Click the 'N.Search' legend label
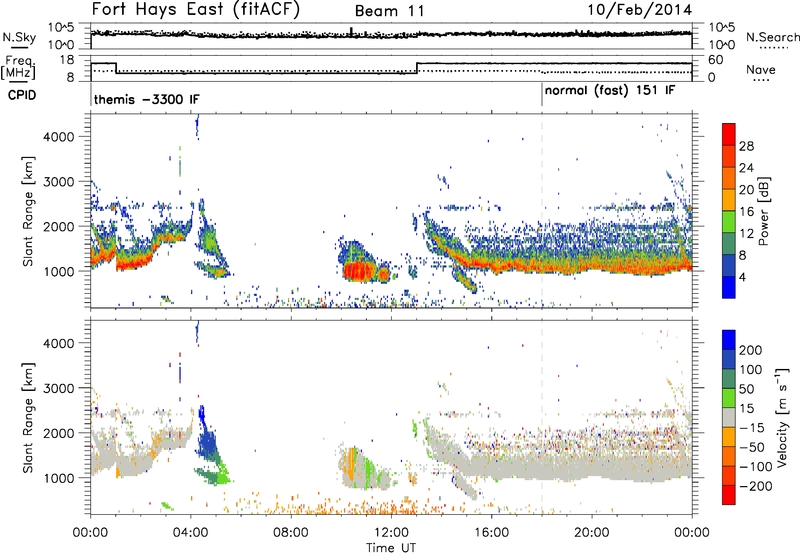 772,37
